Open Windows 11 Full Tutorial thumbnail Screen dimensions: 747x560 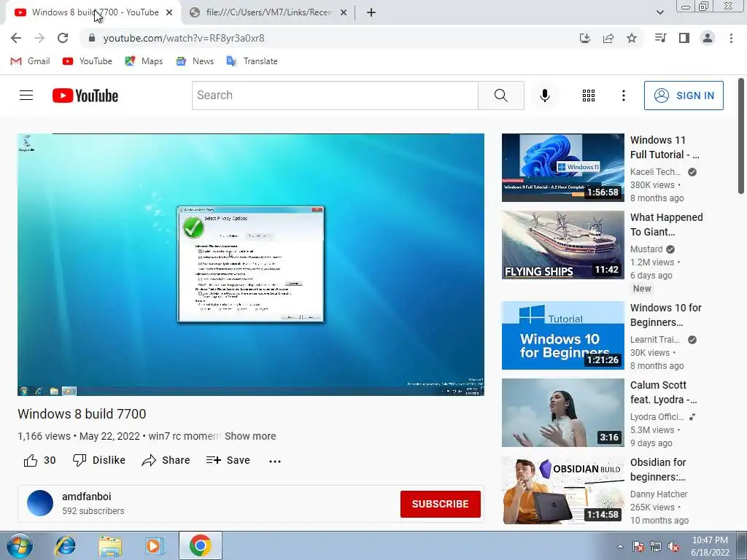pos(562,168)
